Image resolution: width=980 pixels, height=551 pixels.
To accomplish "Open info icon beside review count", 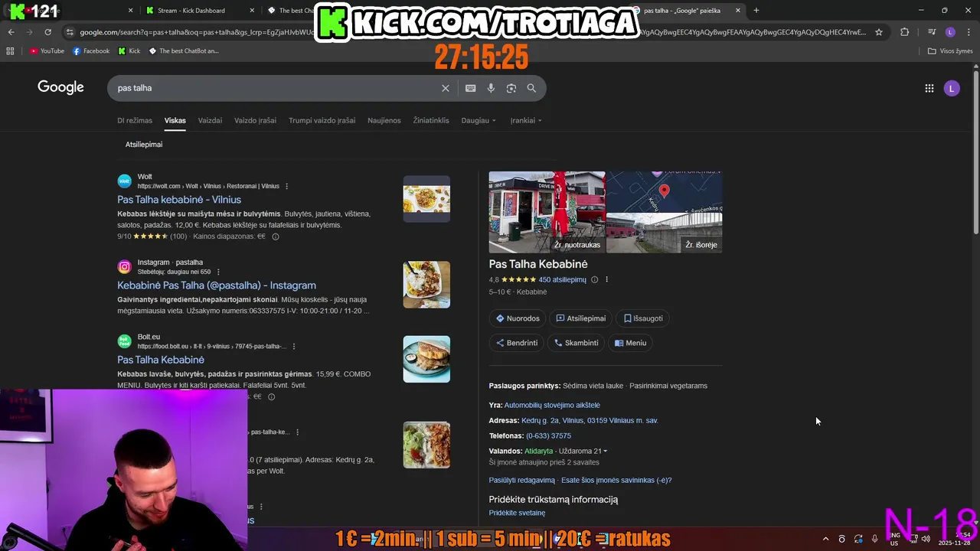I will tap(594, 279).
